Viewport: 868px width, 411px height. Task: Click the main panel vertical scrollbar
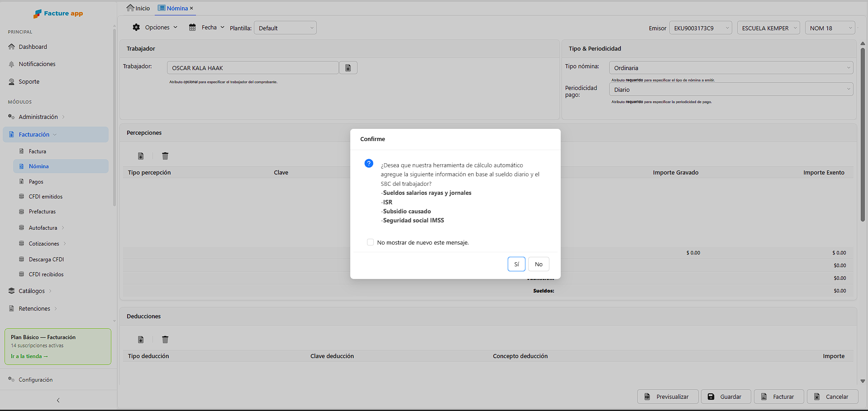click(863, 134)
